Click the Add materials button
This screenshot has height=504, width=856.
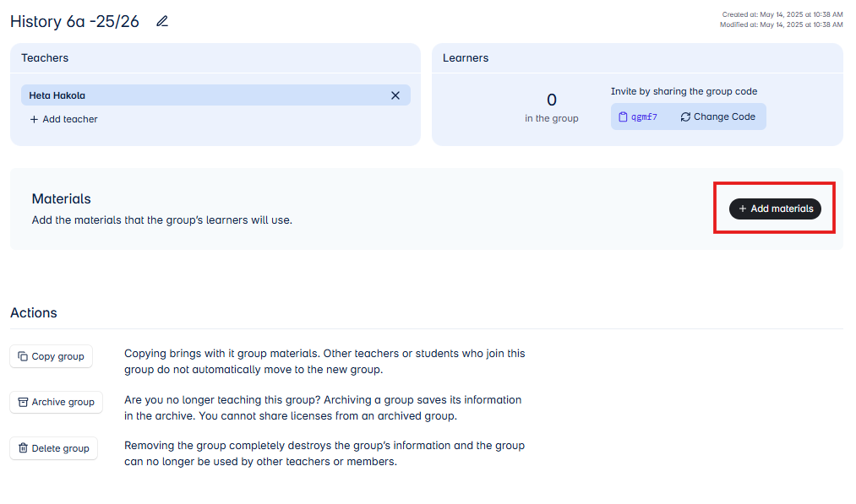click(x=775, y=209)
